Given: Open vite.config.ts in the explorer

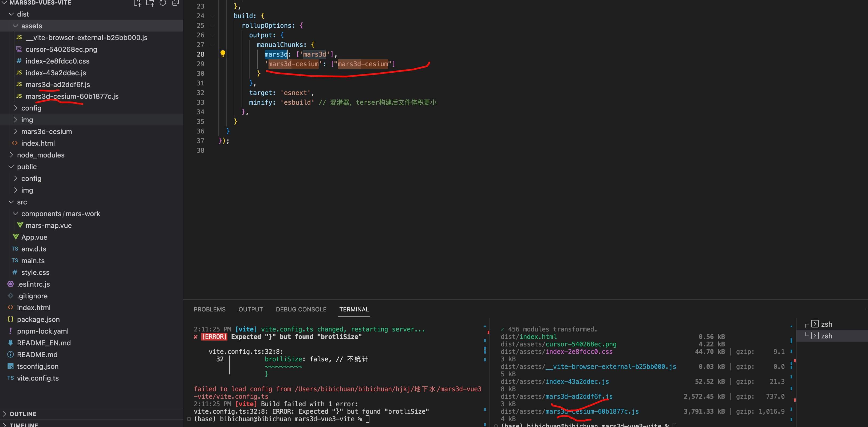Looking at the screenshot, I should [38, 378].
